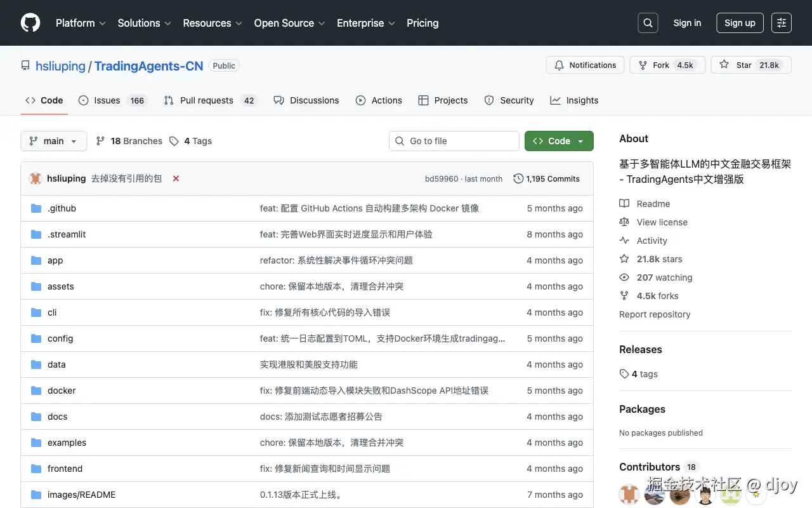View 4 Tags link
The height and width of the screenshot is (508, 812).
pyautogui.click(x=191, y=141)
